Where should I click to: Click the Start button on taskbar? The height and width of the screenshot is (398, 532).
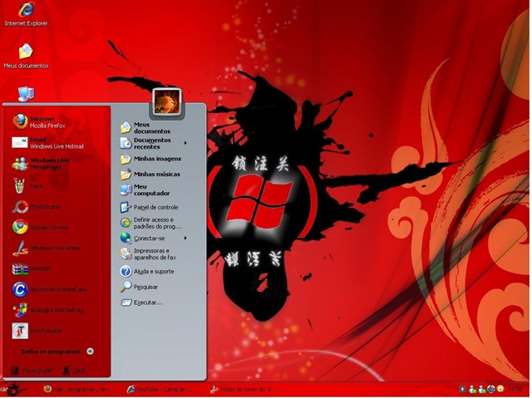(12, 390)
